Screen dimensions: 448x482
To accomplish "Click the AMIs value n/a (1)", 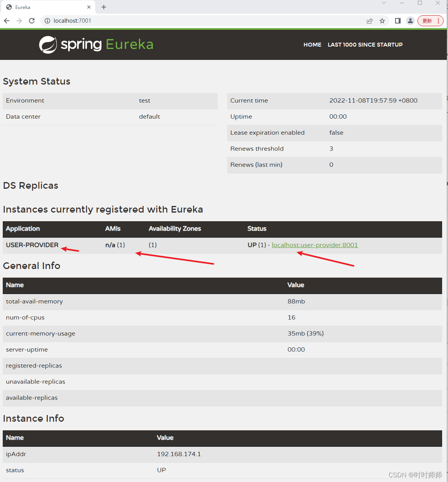I will click(115, 245).
